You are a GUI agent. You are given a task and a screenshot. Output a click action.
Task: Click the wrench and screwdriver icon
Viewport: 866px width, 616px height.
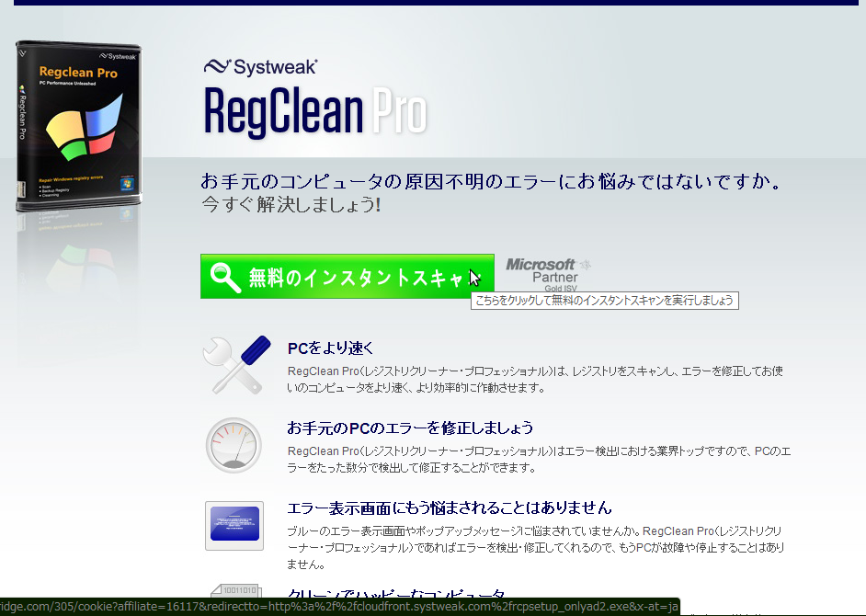236,365
